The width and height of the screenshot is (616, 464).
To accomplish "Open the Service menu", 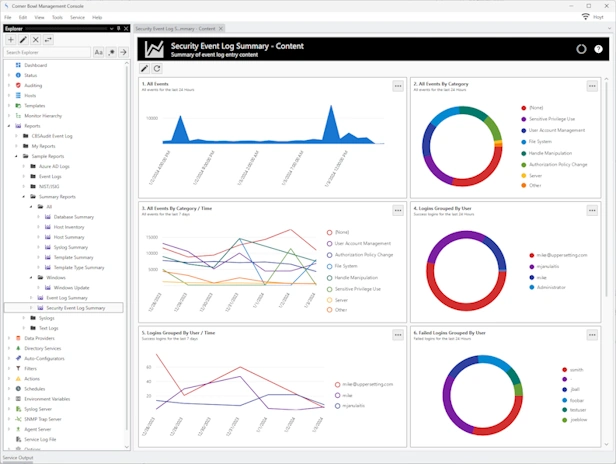I will (77, 17).
